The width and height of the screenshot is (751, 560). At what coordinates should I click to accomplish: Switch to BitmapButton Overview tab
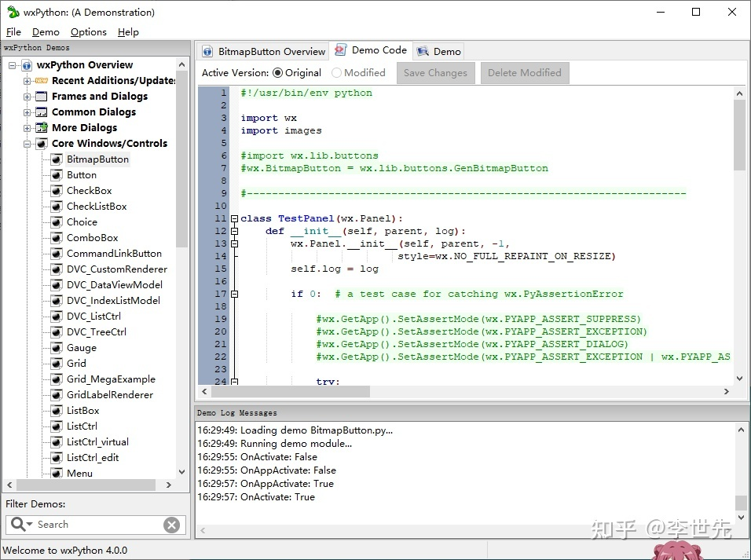pyautogui.click(x=263, y=51)
